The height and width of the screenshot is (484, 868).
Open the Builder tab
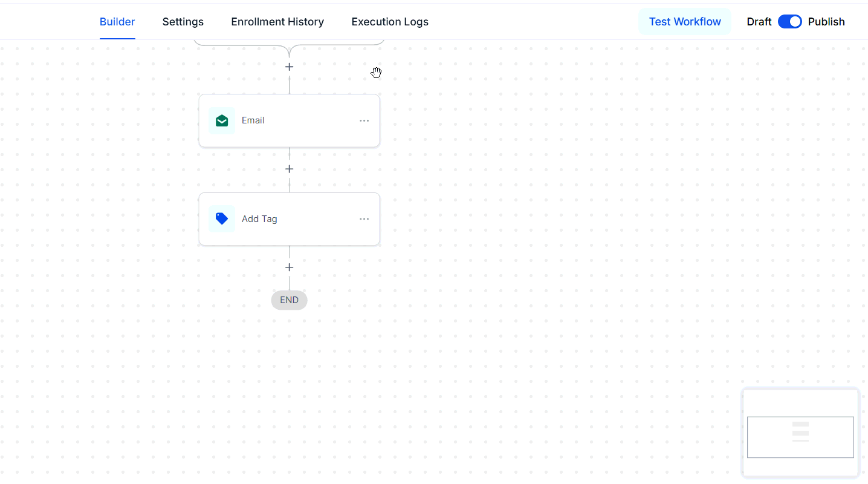click(x=117, y=22)
